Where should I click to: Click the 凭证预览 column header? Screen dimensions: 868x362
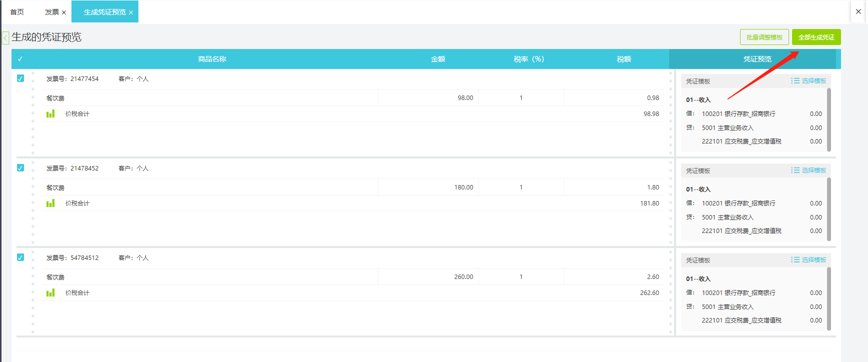[758, 59]
